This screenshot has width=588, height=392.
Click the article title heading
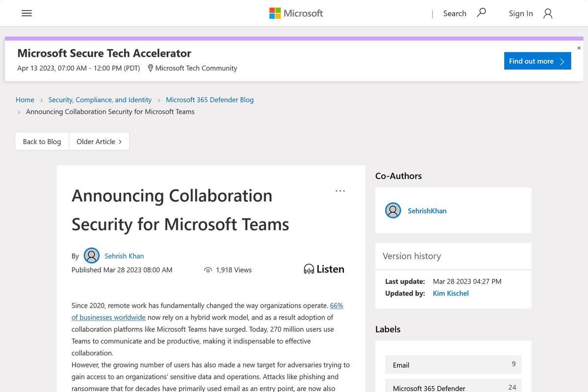click(180, 209)
